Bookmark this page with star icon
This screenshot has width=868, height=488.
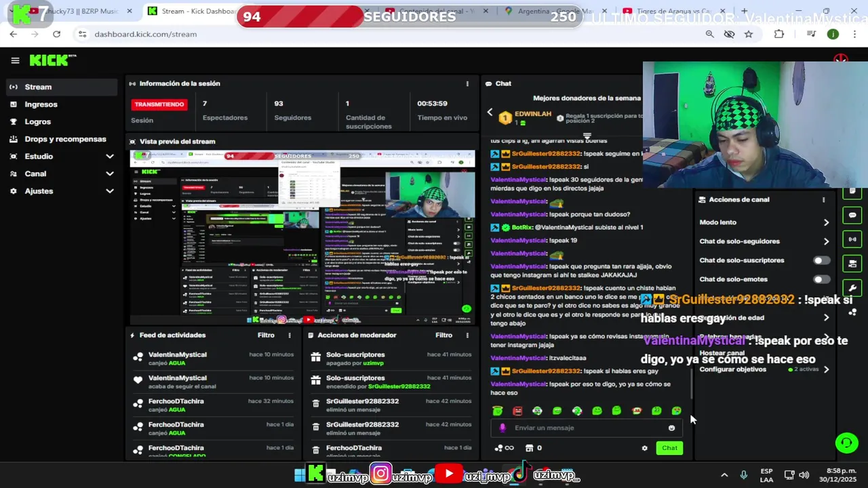pos(749,34)
